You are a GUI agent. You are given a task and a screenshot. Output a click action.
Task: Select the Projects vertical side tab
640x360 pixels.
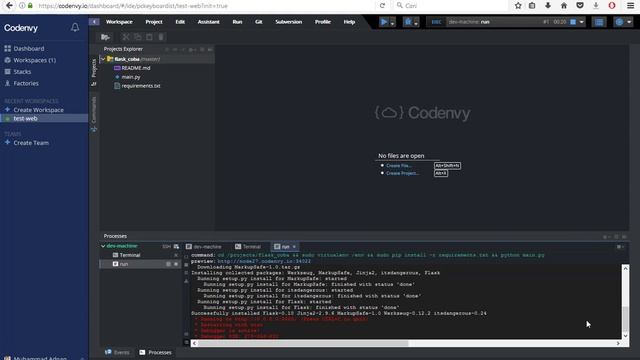pyautogui.click(x=94, y=72)
